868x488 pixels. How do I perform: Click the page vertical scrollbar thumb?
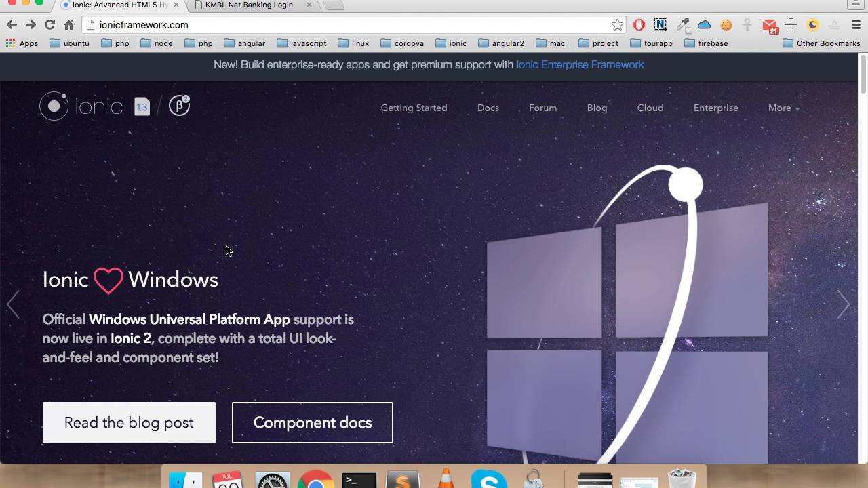[863, 75]
